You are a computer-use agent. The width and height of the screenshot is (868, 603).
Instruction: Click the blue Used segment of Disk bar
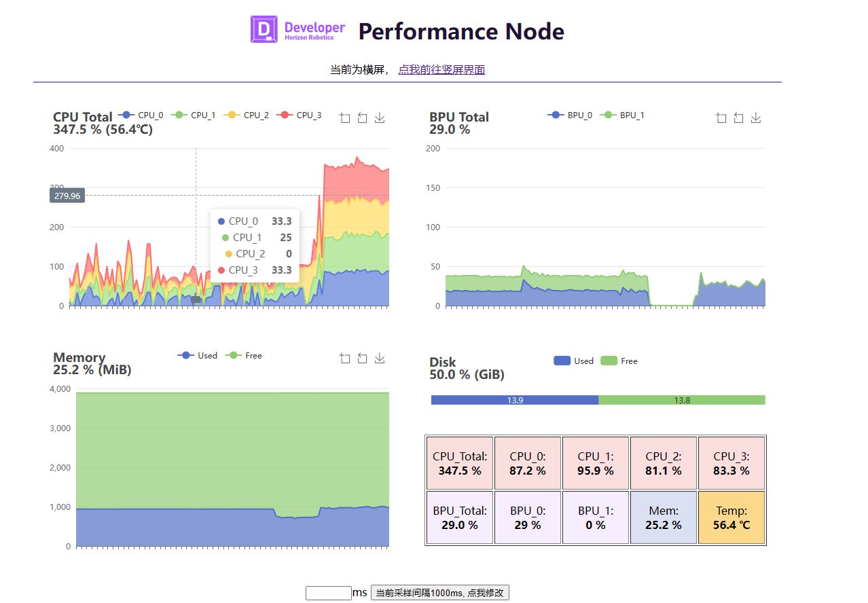514,400
